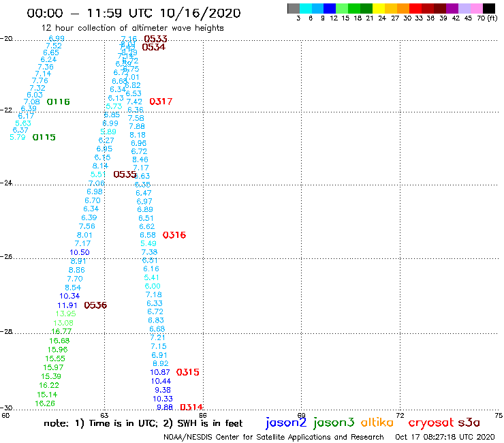Click the cyan wave height value '6.00'
The width and height of the screenshot is (504, 443).
coord(153,286)
